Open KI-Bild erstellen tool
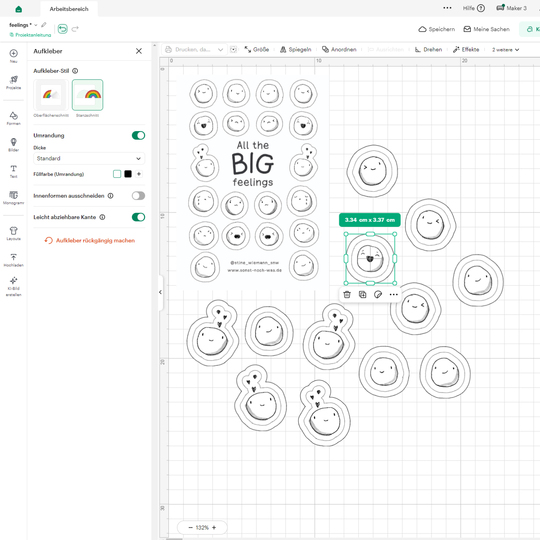 point(13,287)
